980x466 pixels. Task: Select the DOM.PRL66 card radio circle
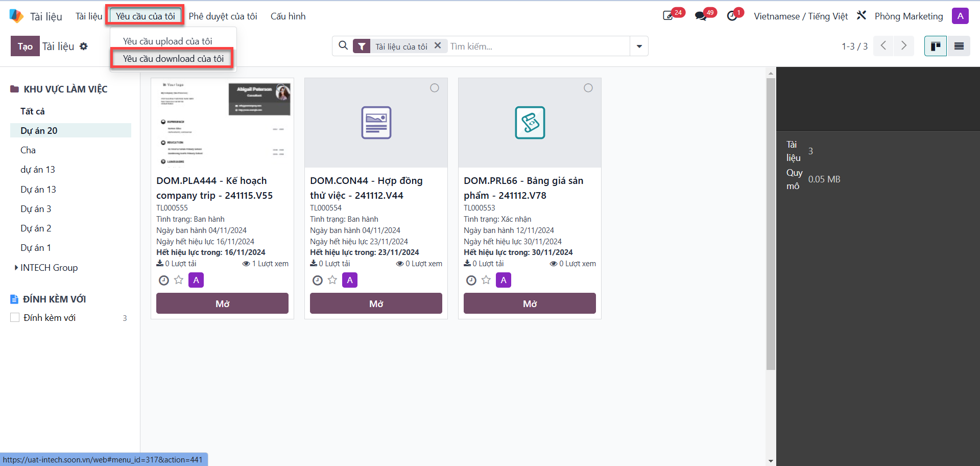tap(588, 88)
